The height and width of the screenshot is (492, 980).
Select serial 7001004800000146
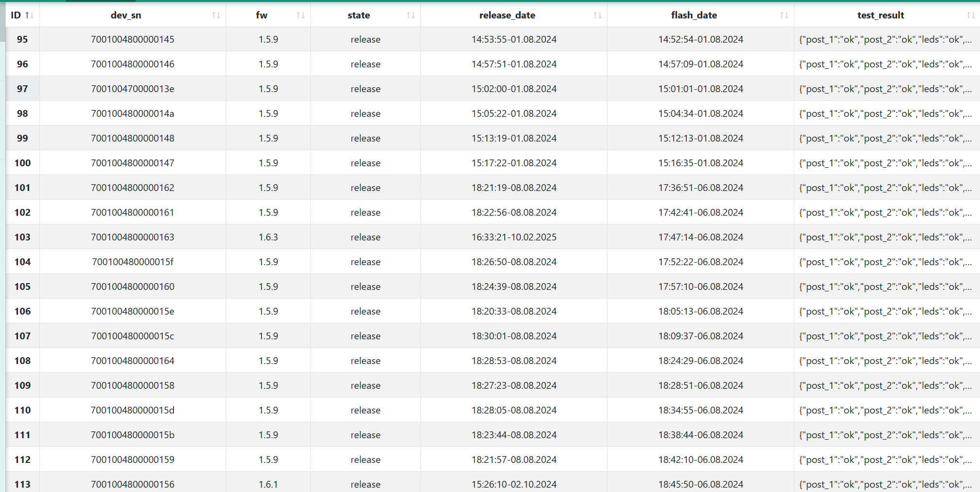click(x=133, y=64)
